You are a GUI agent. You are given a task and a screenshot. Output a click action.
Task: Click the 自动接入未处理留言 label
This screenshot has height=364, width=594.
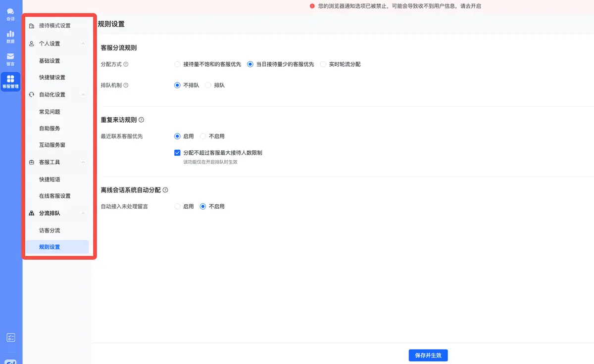click(x=124, y=206)
